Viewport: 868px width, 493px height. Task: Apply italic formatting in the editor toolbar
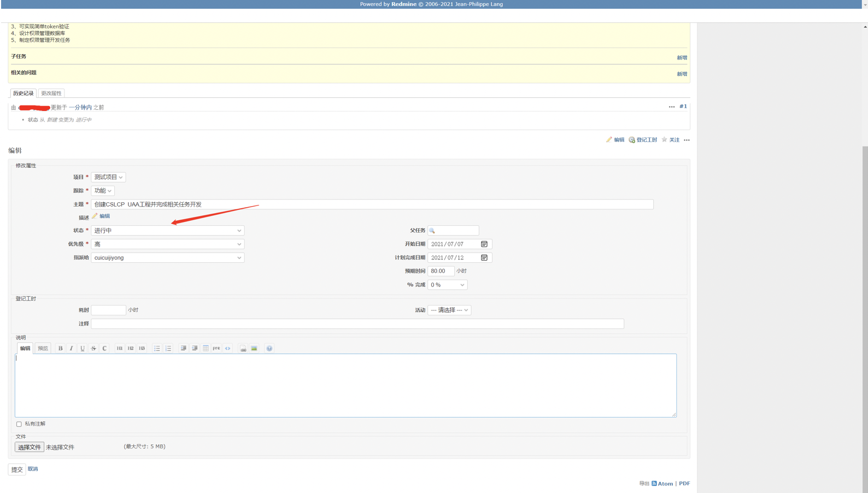71,348
